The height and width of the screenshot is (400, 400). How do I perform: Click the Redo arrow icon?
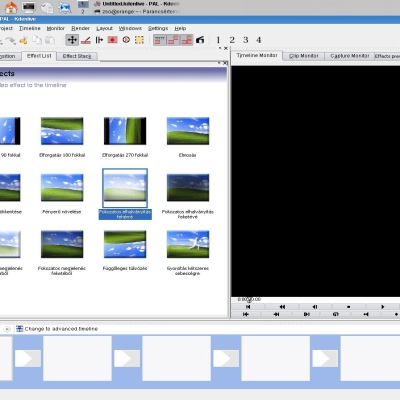(11, 40)
